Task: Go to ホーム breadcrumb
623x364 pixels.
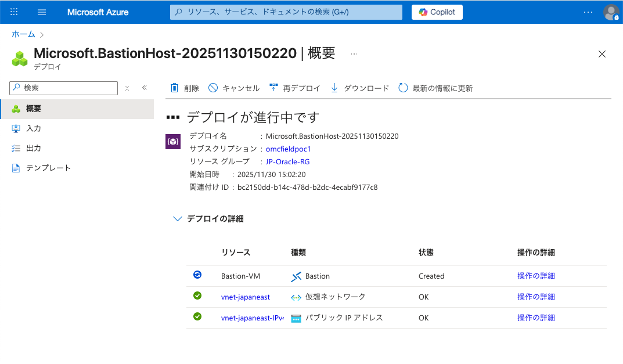Action: coord(23,34)
